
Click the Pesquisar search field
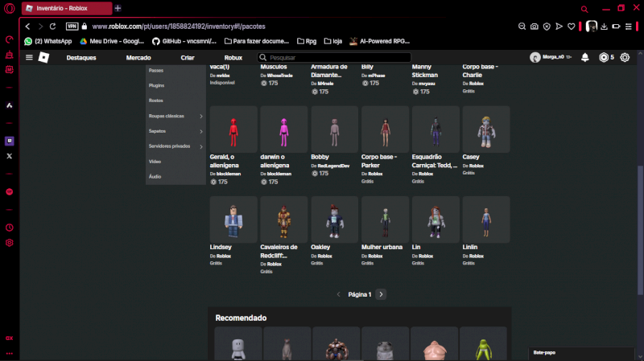coord(322,58)
